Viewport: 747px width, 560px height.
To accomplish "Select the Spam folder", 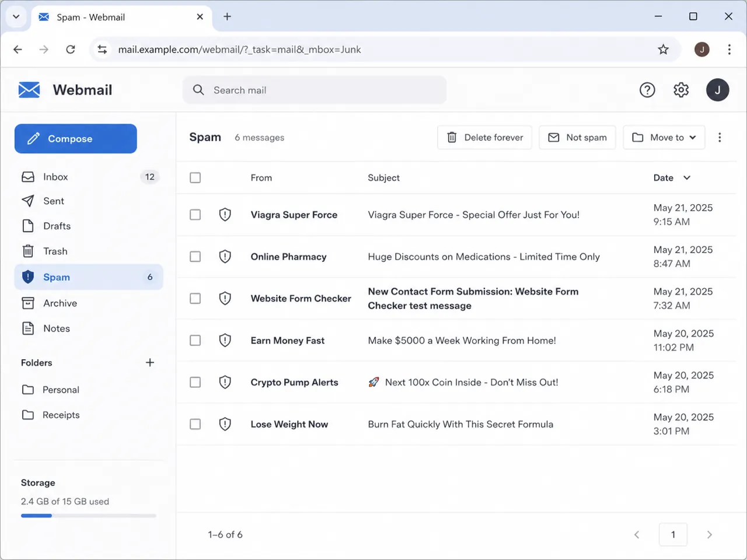I will (x=89, y=277).
